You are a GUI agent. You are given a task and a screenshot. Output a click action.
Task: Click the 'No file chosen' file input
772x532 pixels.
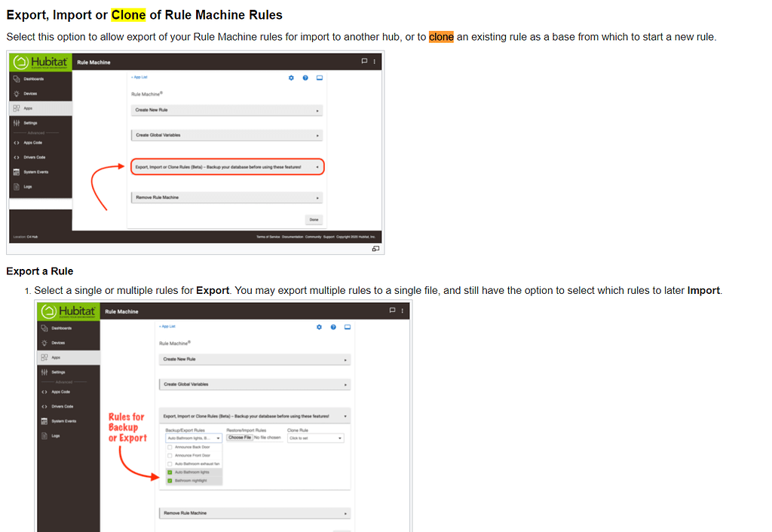(268, 438)
